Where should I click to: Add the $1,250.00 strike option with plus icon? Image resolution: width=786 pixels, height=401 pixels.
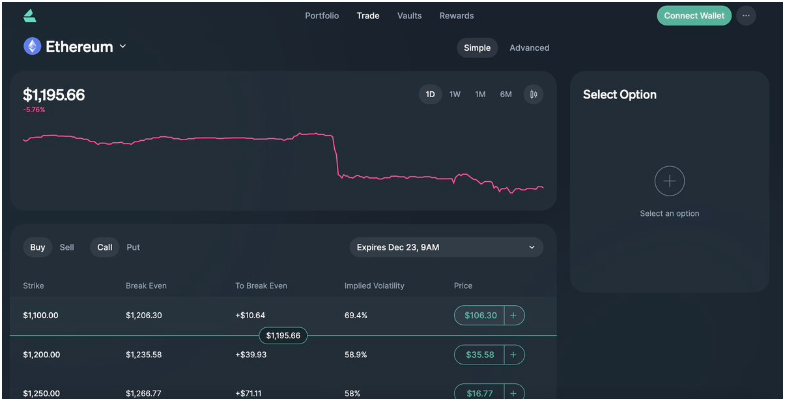point(514,392)
